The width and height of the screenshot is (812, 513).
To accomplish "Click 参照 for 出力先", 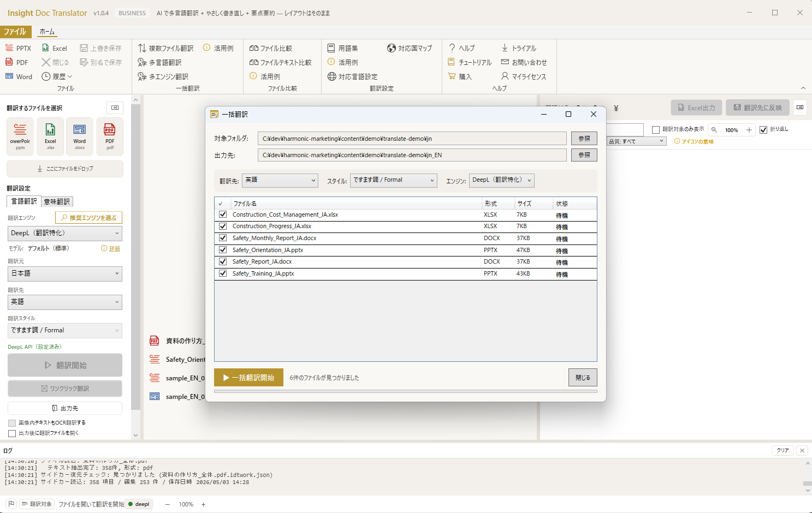I will click(584, 155).
